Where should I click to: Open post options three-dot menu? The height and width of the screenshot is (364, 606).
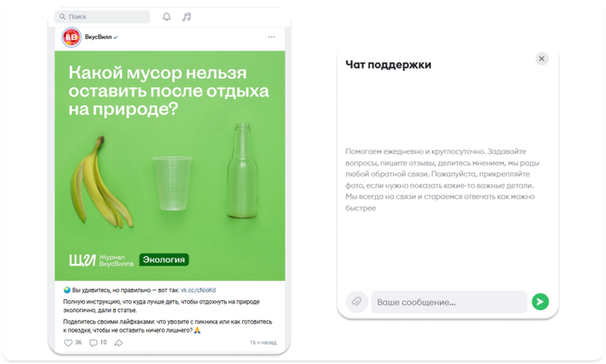(271, 37)
